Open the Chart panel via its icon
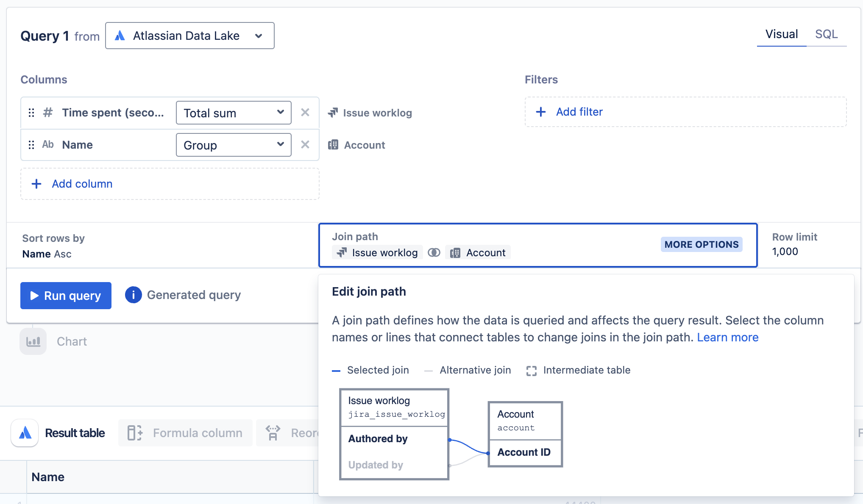 (33, 341)
